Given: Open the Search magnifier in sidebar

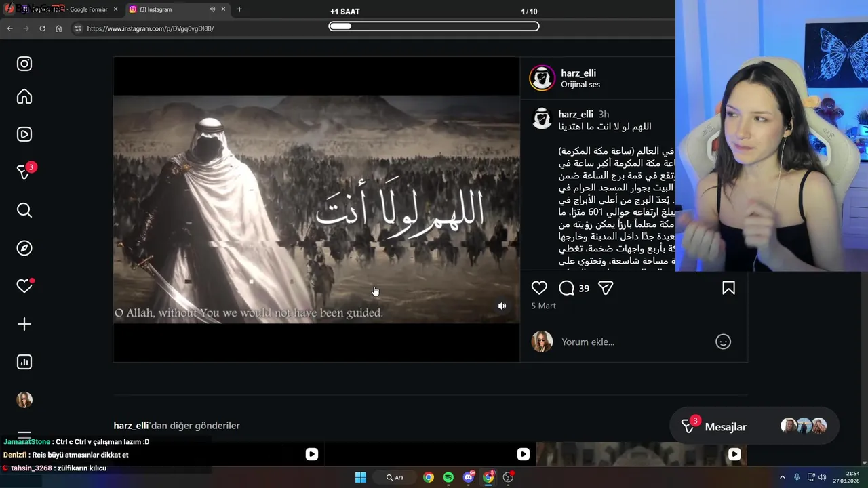Looking at the screenshot, I should click(24, 210).
